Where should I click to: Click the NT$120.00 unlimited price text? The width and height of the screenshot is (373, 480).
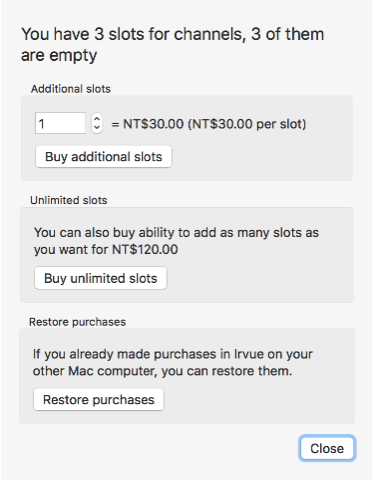click(x=145, y=249)
